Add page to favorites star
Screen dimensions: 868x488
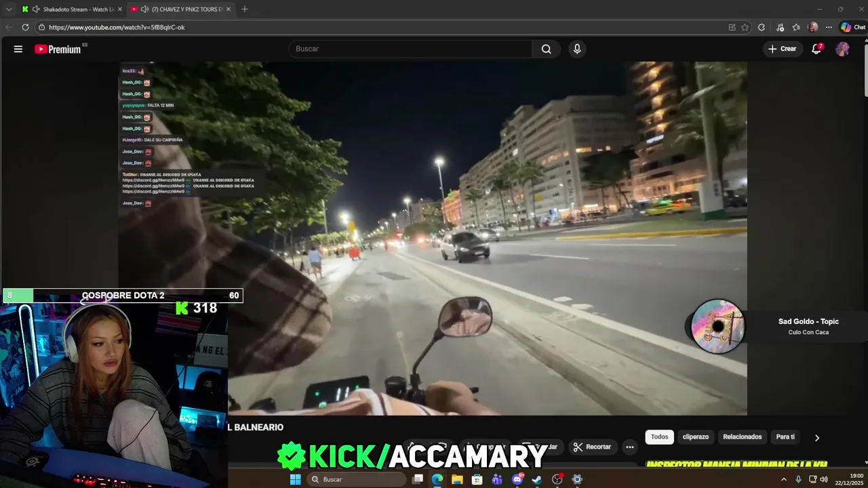pos(745,27)
